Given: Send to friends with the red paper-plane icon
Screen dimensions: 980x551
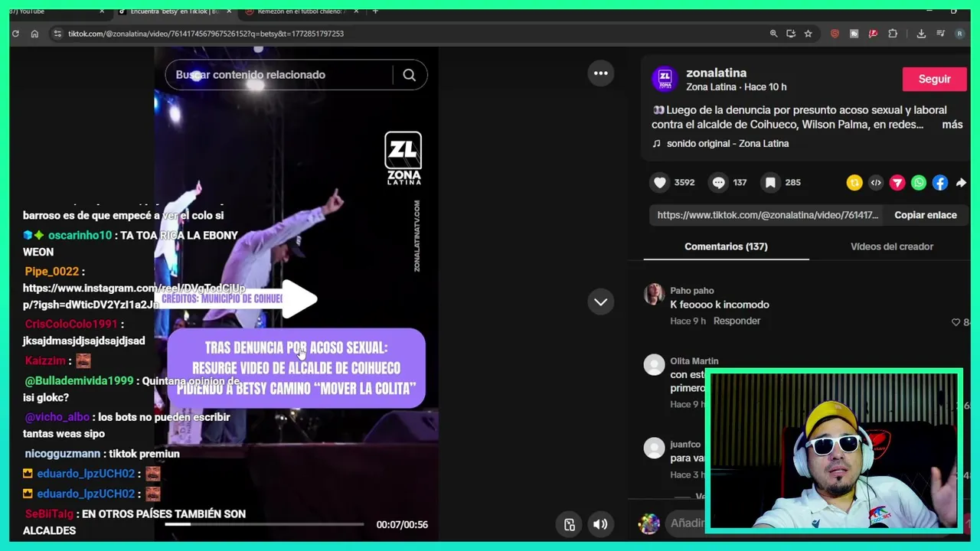Looking at the screenshot, I should [897, 182].
